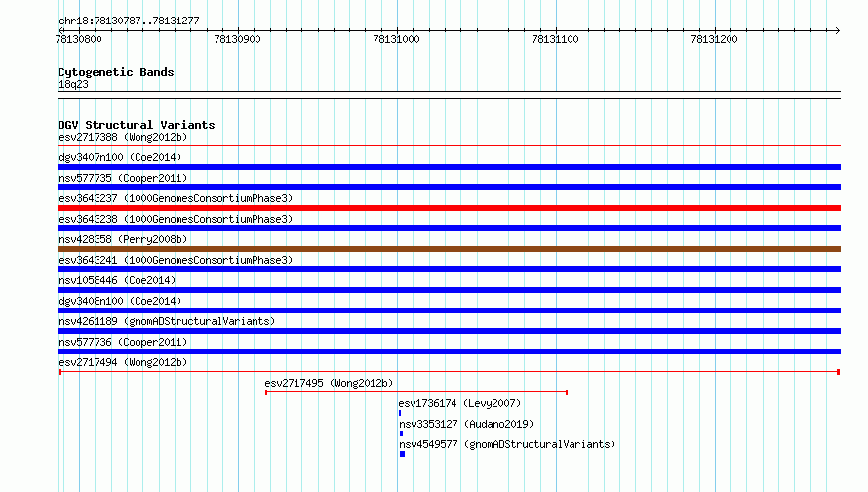The image size is (868, 492).
Task: Open variant esv2717495 (Wong2012b) label
Action: 329,383
